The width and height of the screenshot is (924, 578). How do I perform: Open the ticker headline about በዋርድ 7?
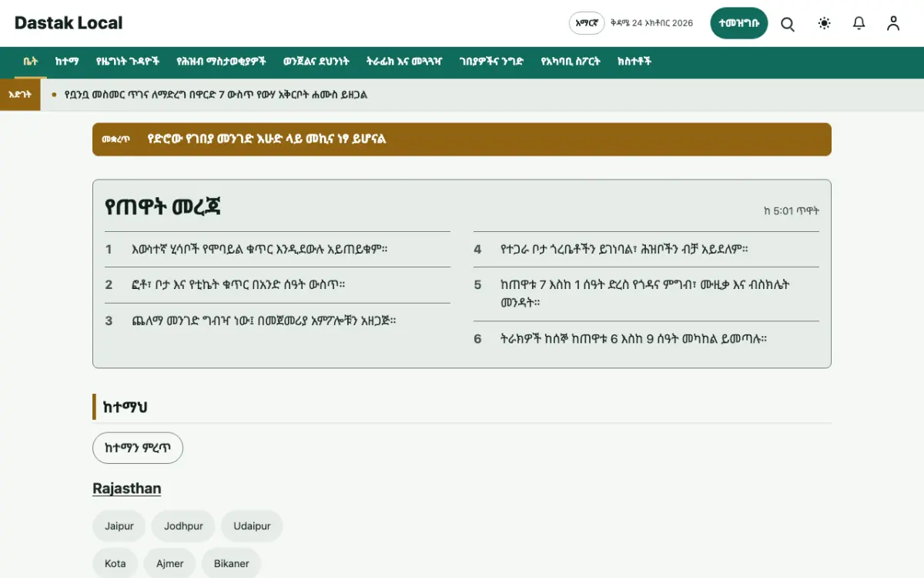coord(216,95)
